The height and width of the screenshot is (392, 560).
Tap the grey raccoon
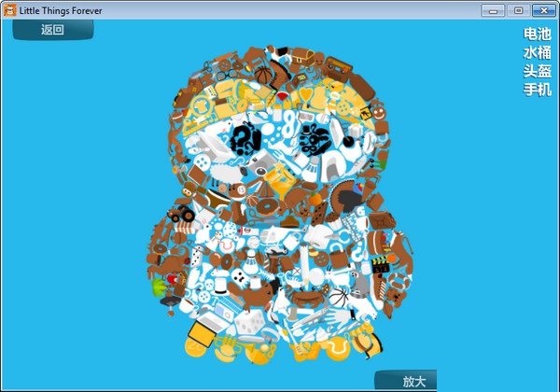(358, 284)
